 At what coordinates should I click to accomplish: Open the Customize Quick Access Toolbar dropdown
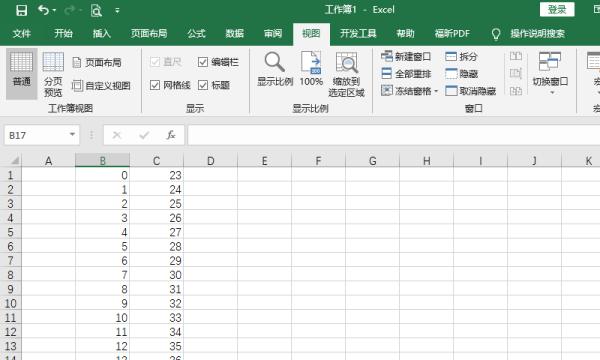point(117,11)
